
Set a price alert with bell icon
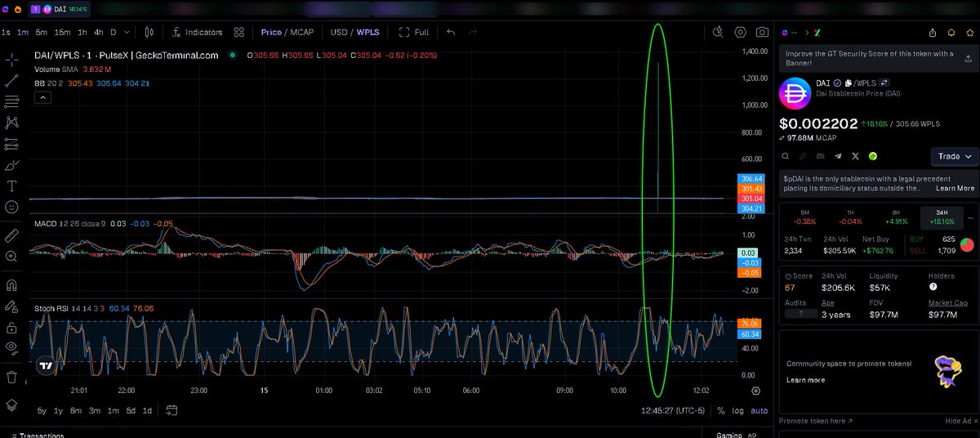[x=951, y=33]
